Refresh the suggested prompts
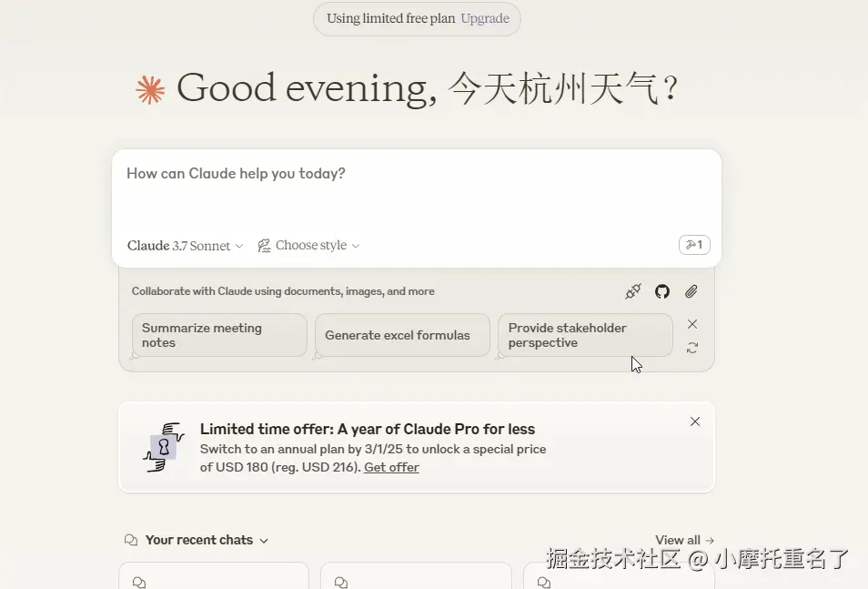The width and height of the screenshot is (868, 589). (692, 348)
